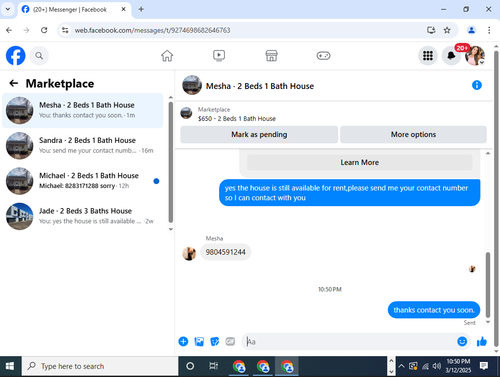500x377 pixels.
Task: Click the address bar URL
Action: [x=152, y=30]
